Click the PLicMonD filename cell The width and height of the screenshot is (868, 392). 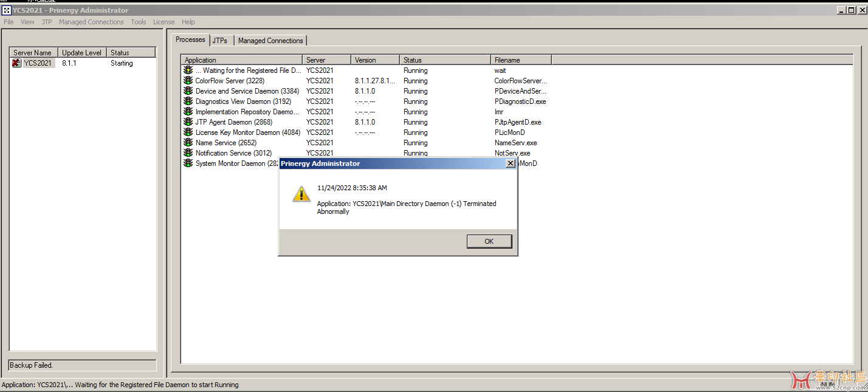pos(510,132)
